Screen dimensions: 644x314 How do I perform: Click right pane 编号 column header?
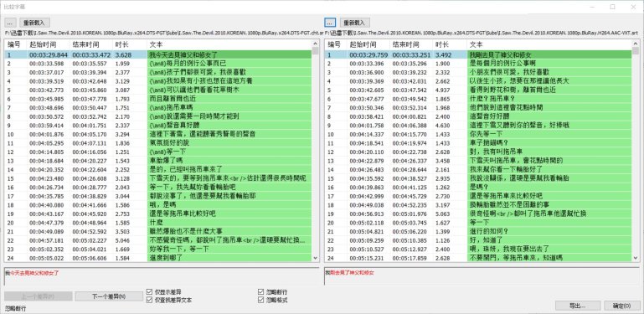(336, 44)
